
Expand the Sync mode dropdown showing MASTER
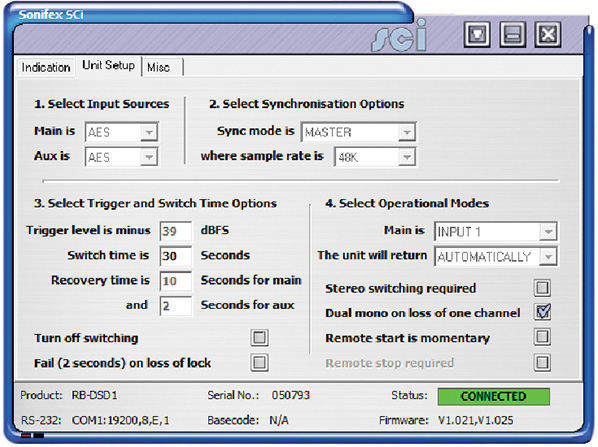click(x=358, y=132)
